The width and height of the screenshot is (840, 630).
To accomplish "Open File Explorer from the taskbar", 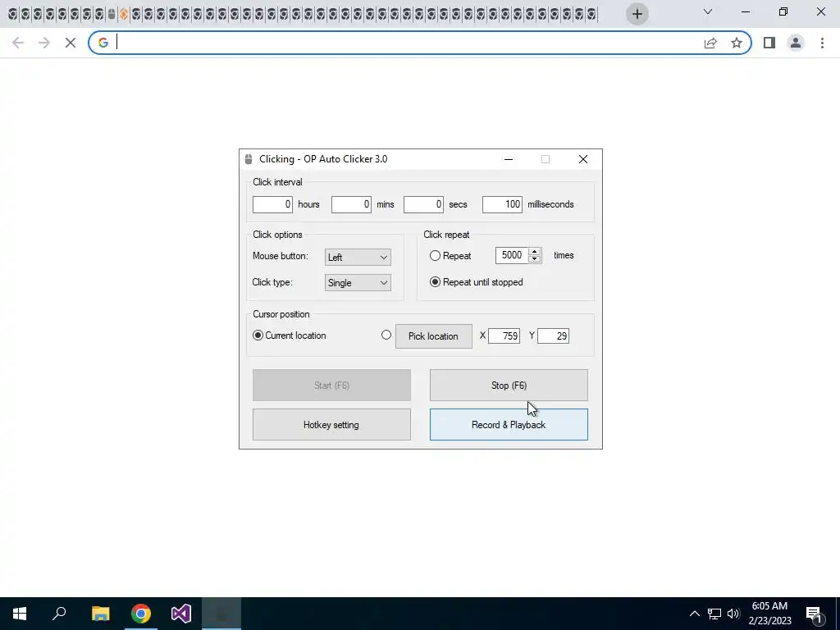I will click(x=100, y=614).
